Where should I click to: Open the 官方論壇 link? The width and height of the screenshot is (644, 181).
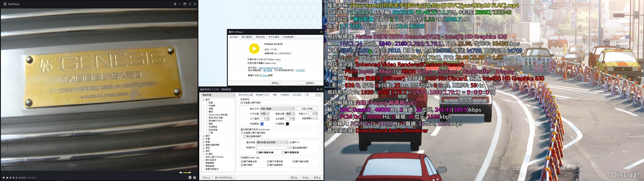pyautogui.click(x=268, y=70)
